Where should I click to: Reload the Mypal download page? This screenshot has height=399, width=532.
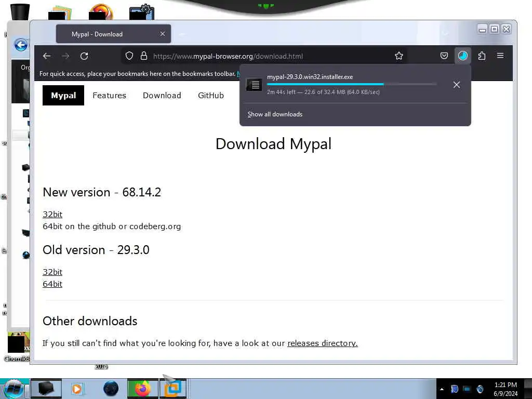84,56
